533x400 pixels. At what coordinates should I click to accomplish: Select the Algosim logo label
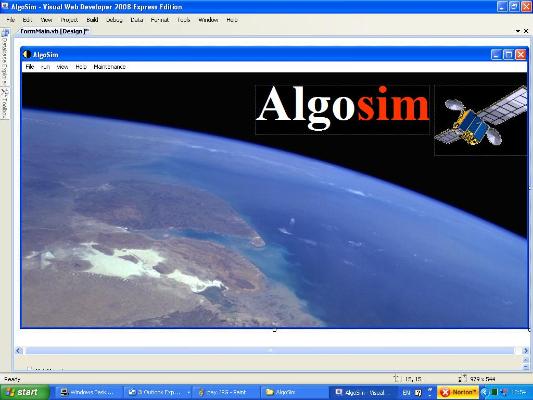[x=343, y=109]
